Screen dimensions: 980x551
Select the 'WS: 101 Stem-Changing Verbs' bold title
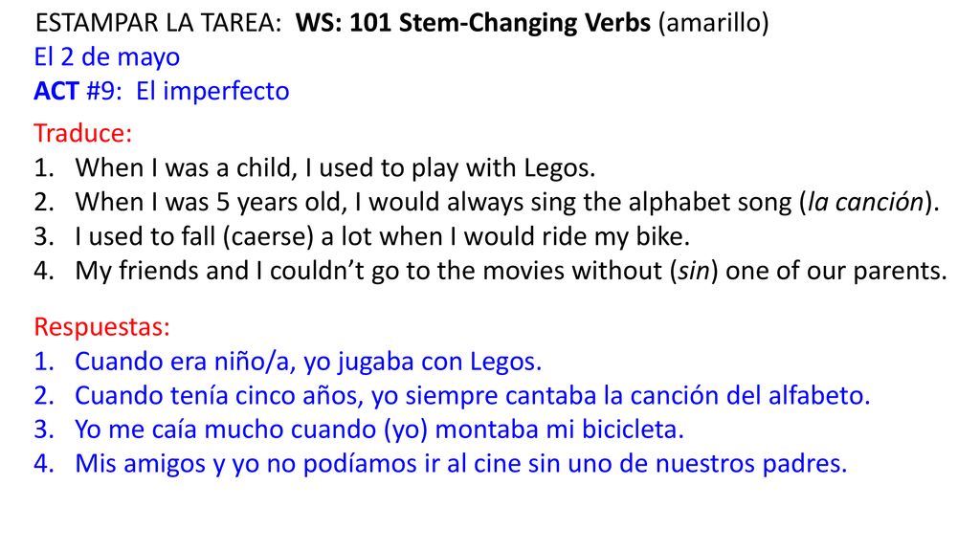click(473, 23)
